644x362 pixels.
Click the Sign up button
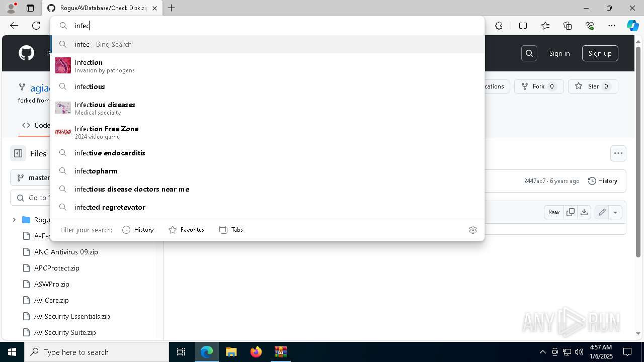click(x=600, y=53)
